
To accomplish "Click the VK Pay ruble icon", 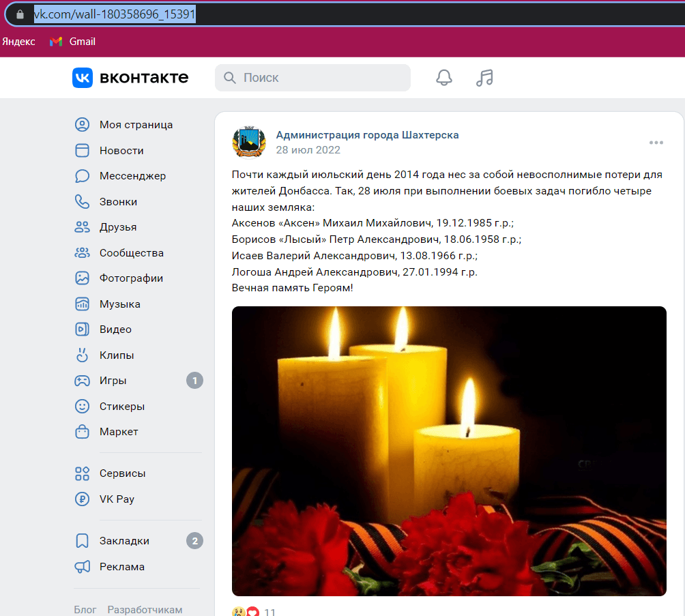I will coord(82,499).
